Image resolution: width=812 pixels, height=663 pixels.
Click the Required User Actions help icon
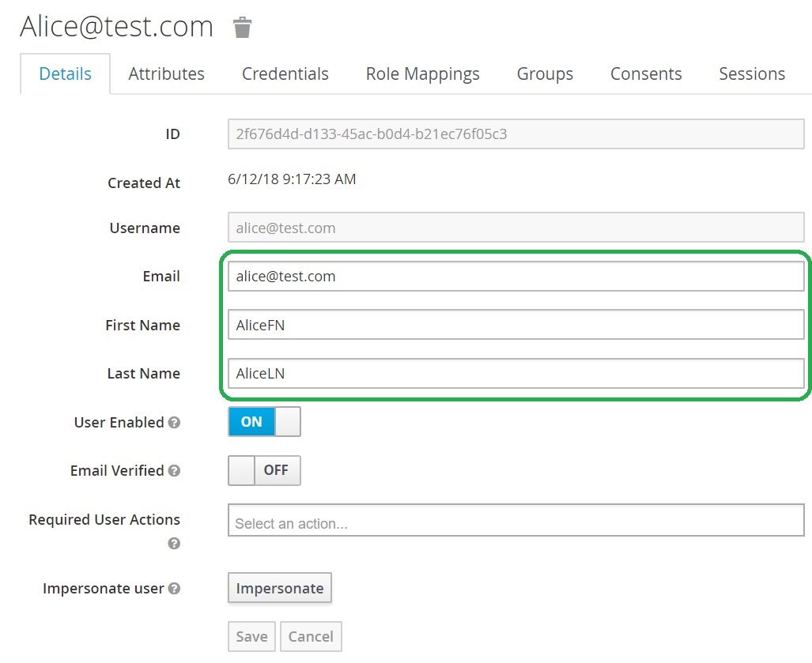175,544
